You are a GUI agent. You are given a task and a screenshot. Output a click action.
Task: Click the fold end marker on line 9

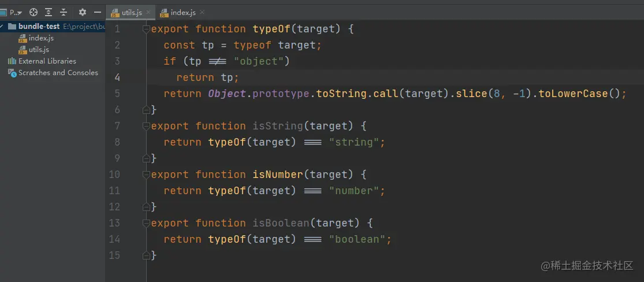[146, 158]
